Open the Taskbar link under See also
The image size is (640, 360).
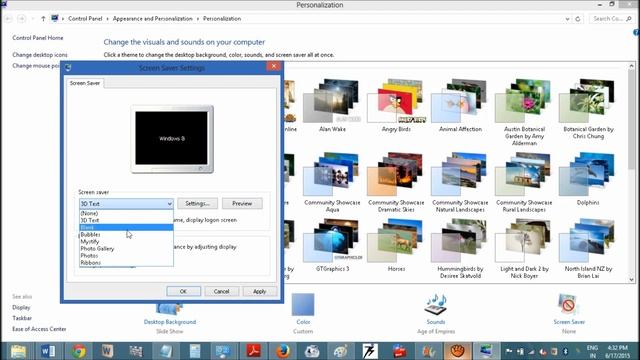point(22,318)
